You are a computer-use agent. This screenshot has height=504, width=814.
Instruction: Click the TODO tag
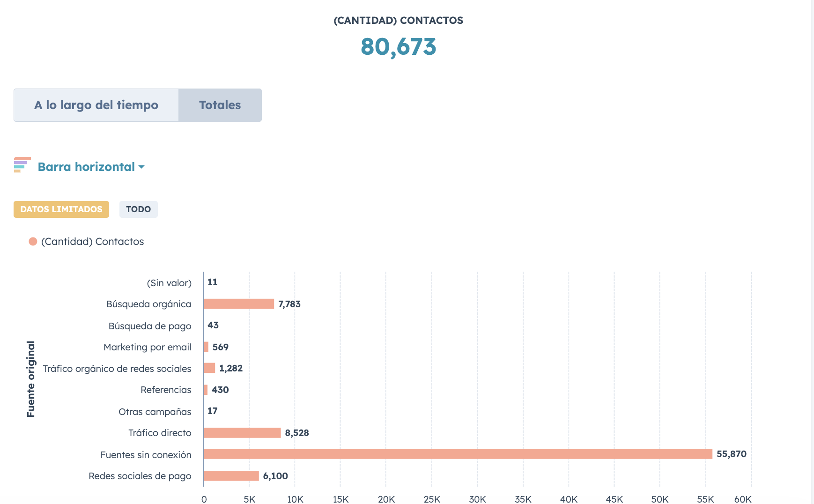[x=139, y=209]
